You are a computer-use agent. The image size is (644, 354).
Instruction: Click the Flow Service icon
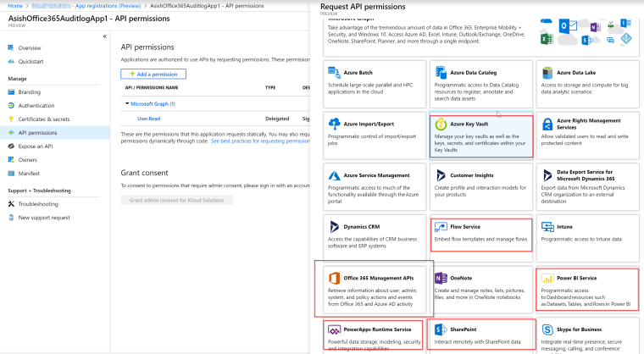pyautogui.click(x=441, y=227)
